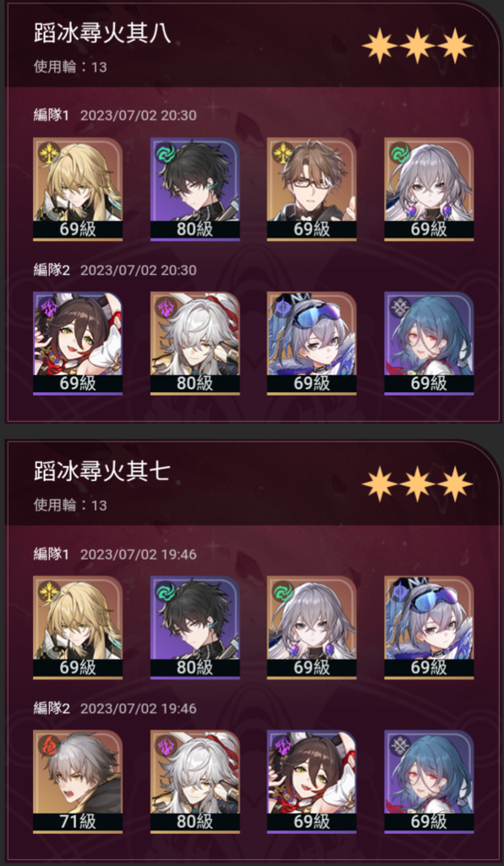
Task: Open the goggles girl portrait in 蹈冰尋火其八 編隊2
Action: pos(312,343)
